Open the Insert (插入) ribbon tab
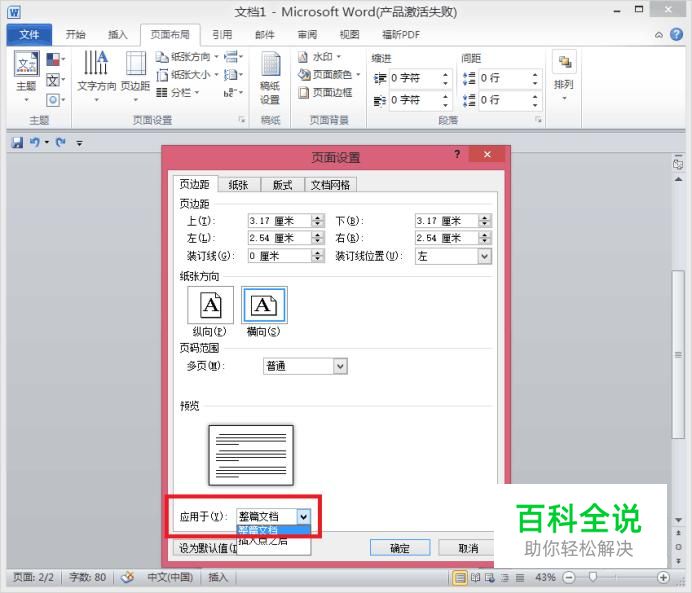This screenshot has width=692, height=593. [x=118, y=34]
